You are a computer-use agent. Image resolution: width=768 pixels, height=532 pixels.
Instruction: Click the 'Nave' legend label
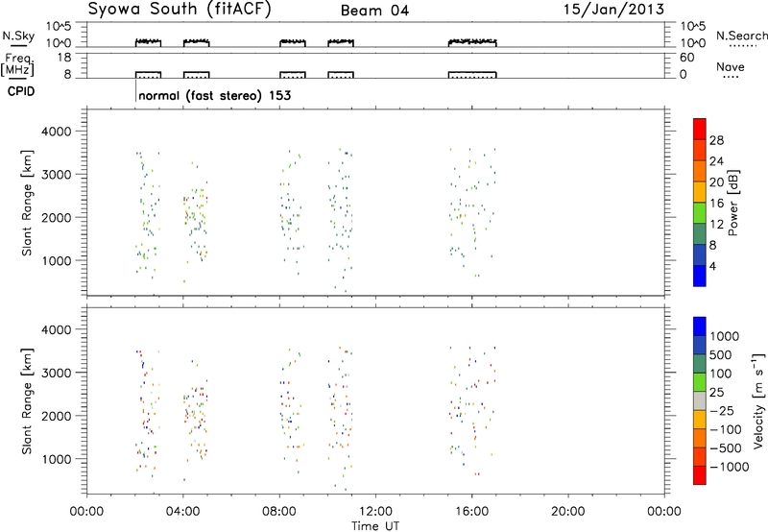pyautogui.click(x=730, y=67)
